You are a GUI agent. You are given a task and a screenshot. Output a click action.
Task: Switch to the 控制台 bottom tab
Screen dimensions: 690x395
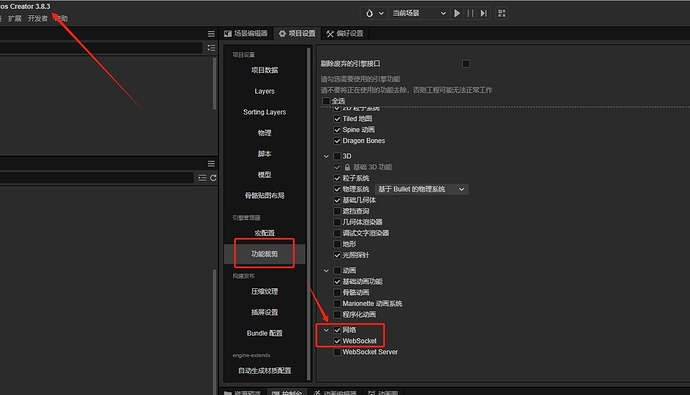(x=287, y=392)
